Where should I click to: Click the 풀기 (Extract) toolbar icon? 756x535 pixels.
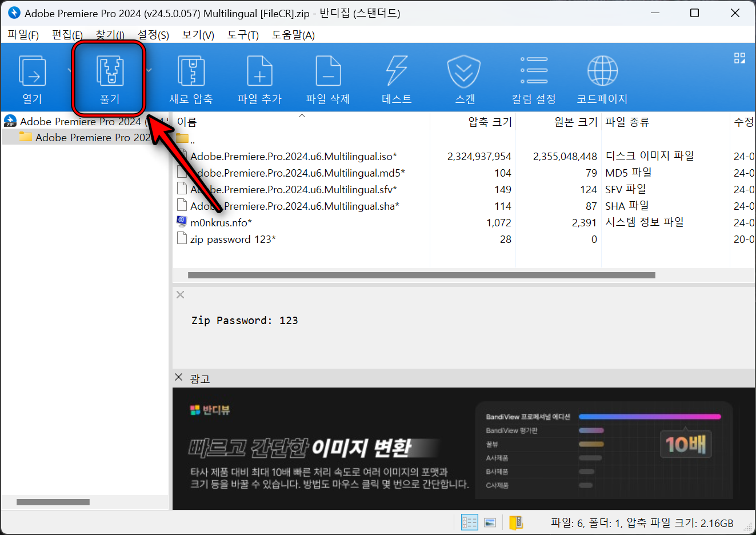110,70
